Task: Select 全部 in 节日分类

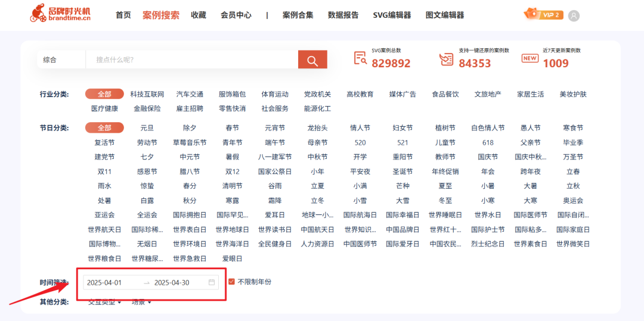Action: (104, 127)
